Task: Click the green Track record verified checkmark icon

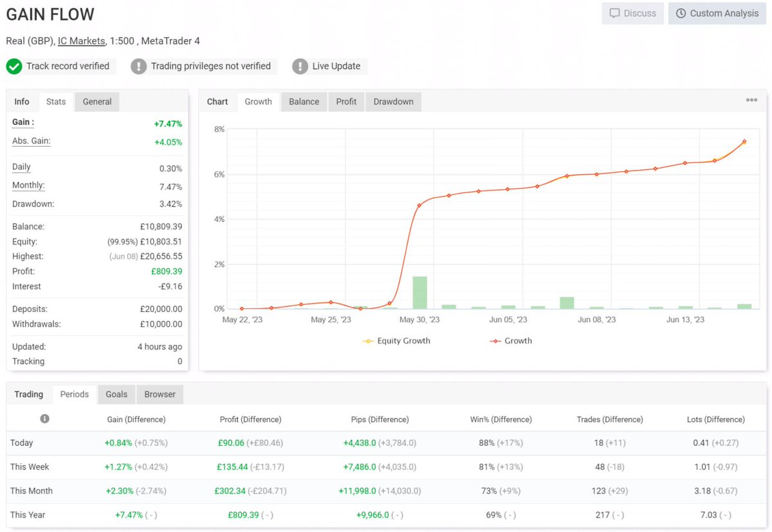Action: (x=14, y=66)
